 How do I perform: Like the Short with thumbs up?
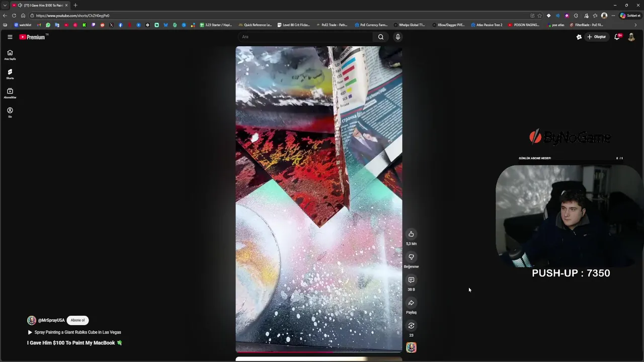[x=411, y=234]
